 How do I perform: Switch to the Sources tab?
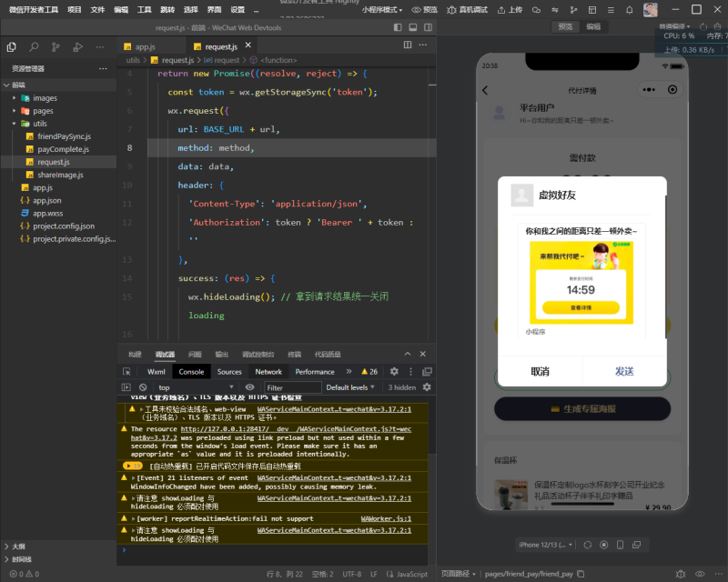point(229,372)
